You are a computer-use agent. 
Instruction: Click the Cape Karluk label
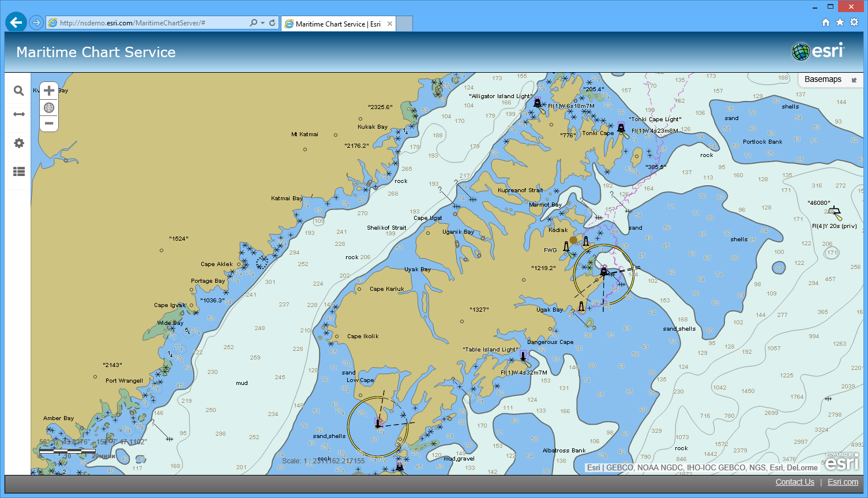tap(387, 289)
